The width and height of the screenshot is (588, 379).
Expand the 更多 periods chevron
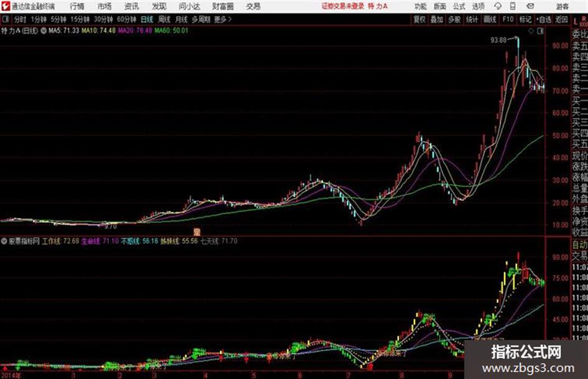point(223,19)
